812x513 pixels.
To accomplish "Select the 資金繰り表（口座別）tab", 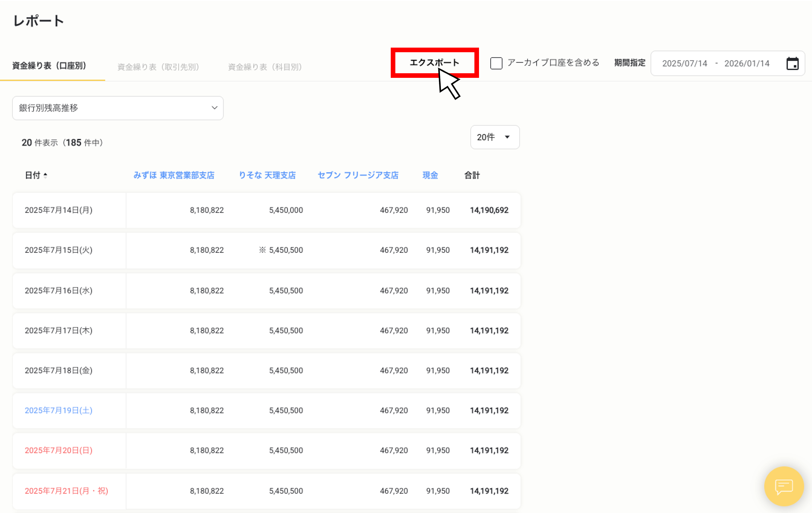I will (x=49, y=65).
